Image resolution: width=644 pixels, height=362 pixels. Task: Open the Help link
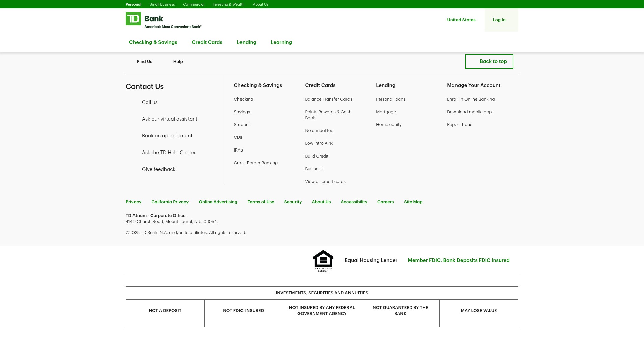(x=178, y=62)
